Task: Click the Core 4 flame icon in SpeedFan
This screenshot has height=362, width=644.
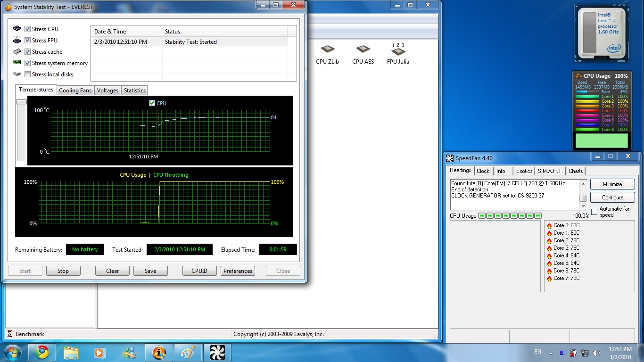Action: [x=549, y=256]
